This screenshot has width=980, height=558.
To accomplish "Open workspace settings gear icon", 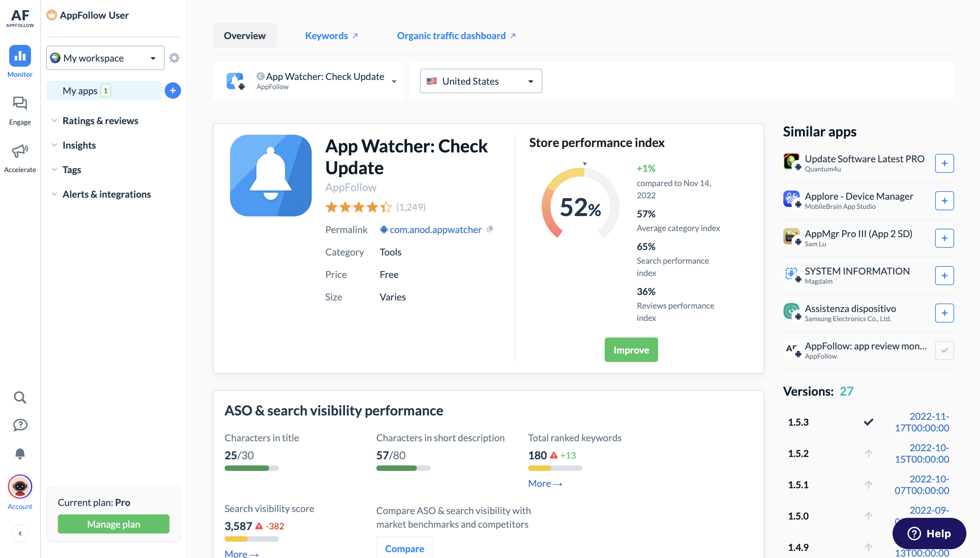I will [174, 58].
